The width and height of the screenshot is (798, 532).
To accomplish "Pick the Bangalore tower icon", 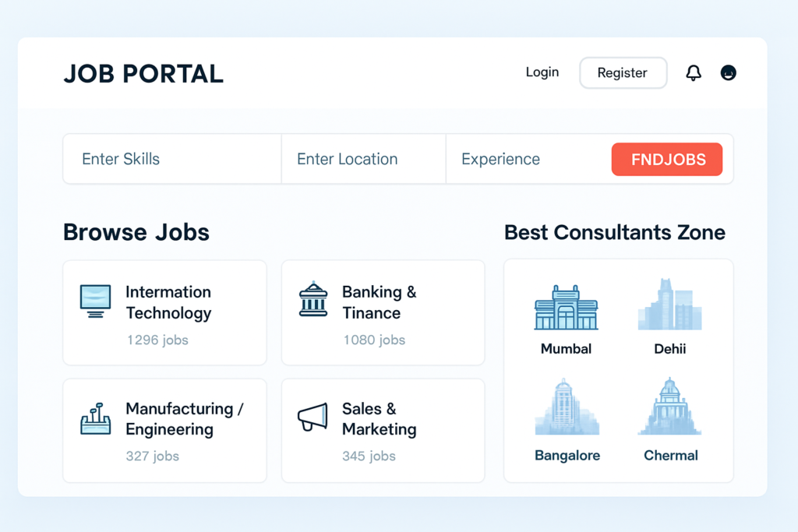I will pyautogui.click(x=567, y=407).
